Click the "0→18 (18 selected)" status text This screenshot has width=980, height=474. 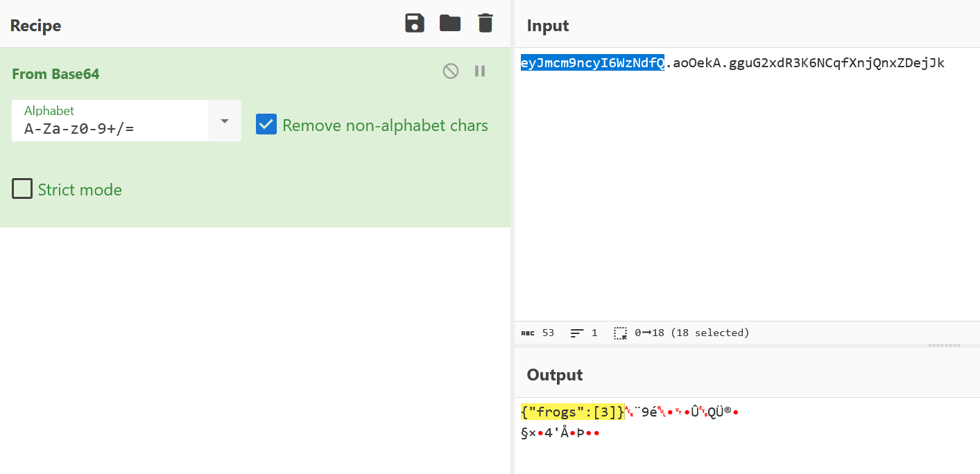pyautogui.click(x=692, y=333)
